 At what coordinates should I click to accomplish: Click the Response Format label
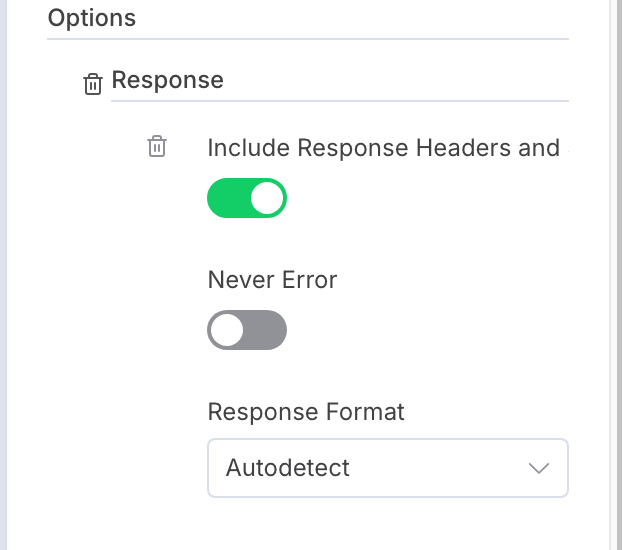point(306,412)
